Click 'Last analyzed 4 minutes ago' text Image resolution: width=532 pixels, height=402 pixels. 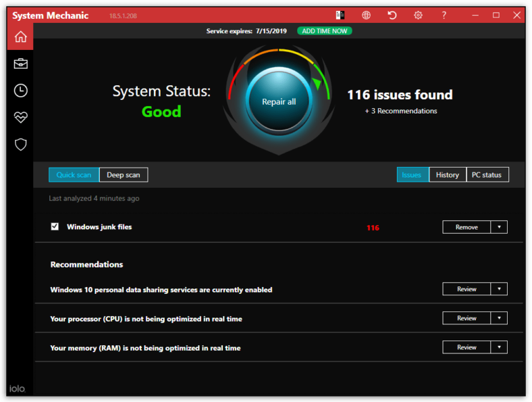94,198
